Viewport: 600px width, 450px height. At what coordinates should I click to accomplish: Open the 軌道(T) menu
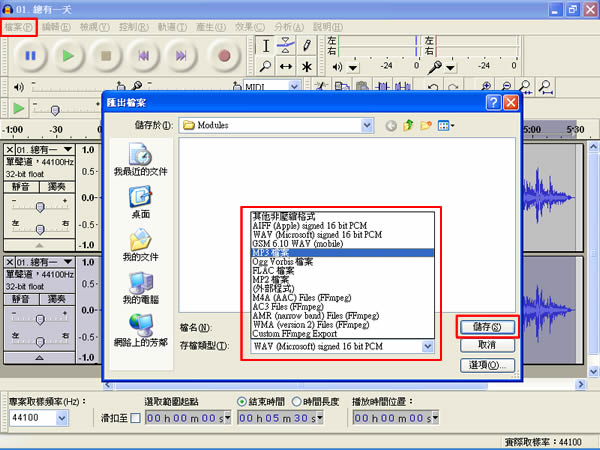coord(172,27)
